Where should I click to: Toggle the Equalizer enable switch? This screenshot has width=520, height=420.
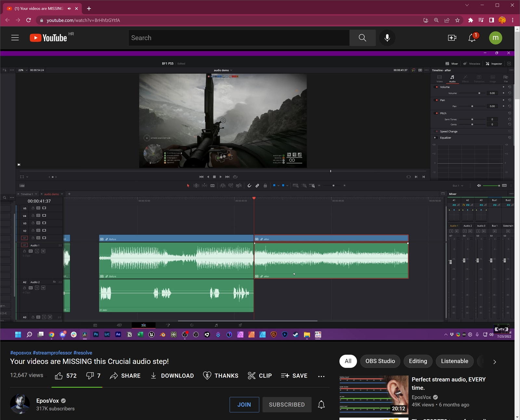[x=435, y=138]
